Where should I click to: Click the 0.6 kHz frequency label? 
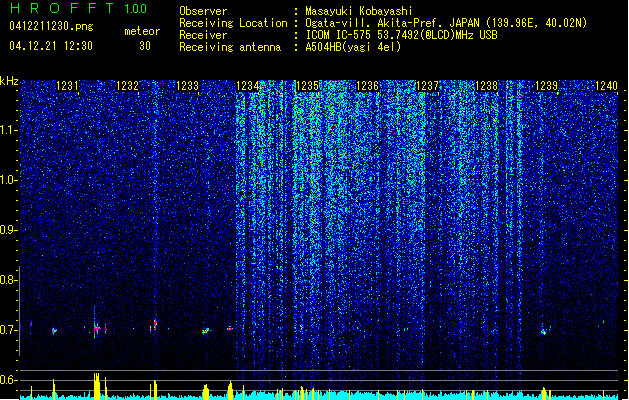(x=8, y=380)
